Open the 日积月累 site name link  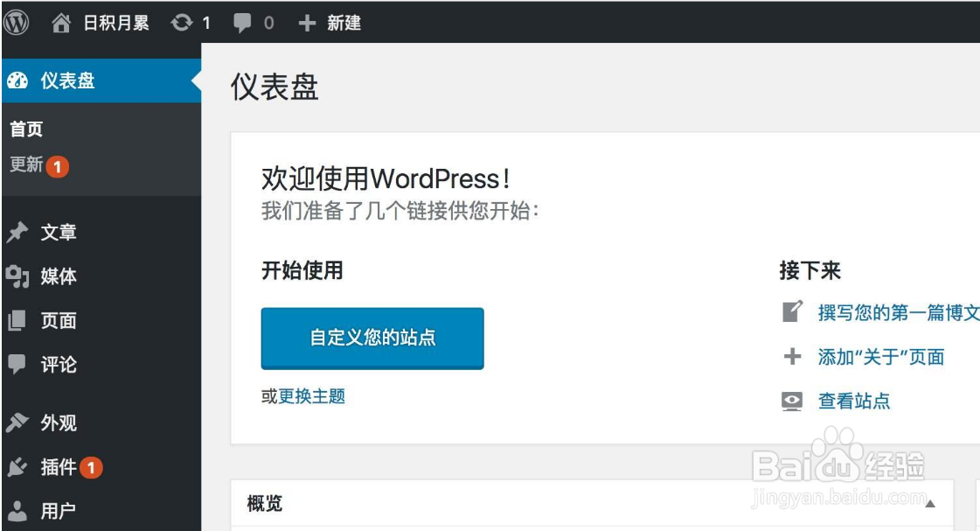[x=116, y=23]
